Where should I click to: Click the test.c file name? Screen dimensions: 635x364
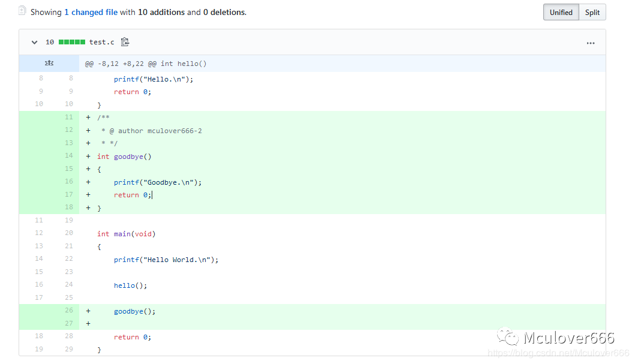click(x=101, y=42)
